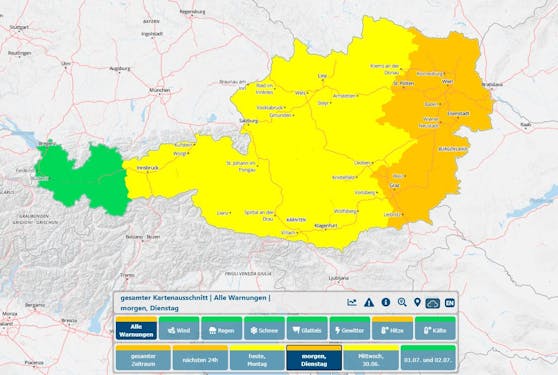Select the Hitze heat warnings

pyautogui.click(x=393, y=328)
